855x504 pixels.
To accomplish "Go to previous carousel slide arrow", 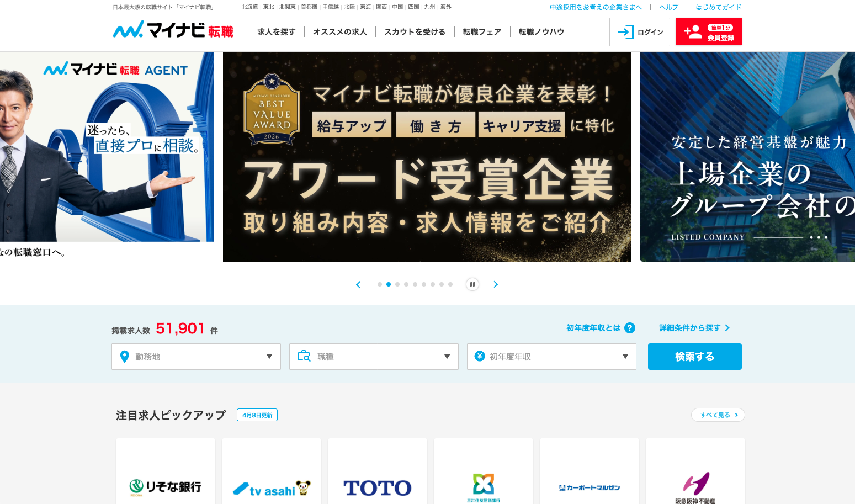I will click(x=358, y=284).
